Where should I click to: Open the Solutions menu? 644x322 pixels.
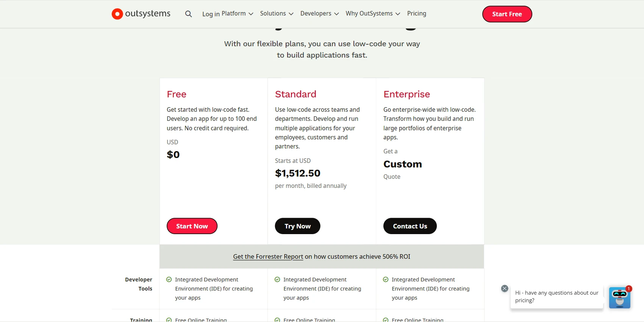point(277,14)
